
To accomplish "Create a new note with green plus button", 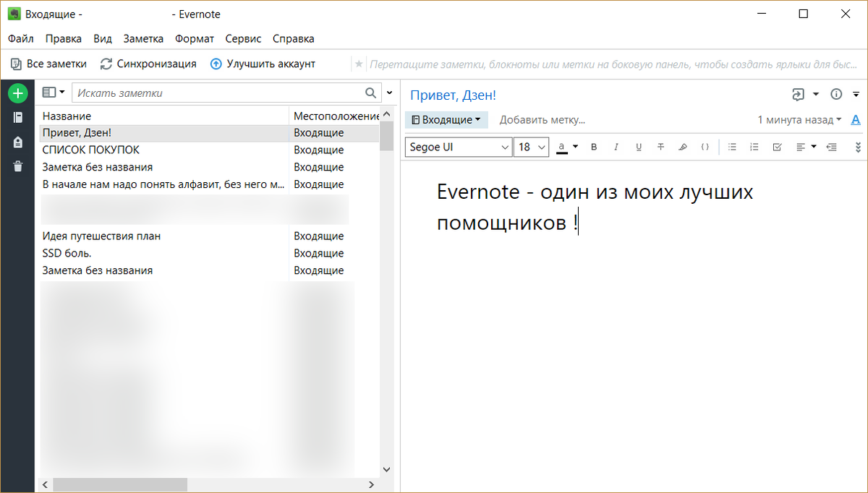I will click(x=17, y=93).
